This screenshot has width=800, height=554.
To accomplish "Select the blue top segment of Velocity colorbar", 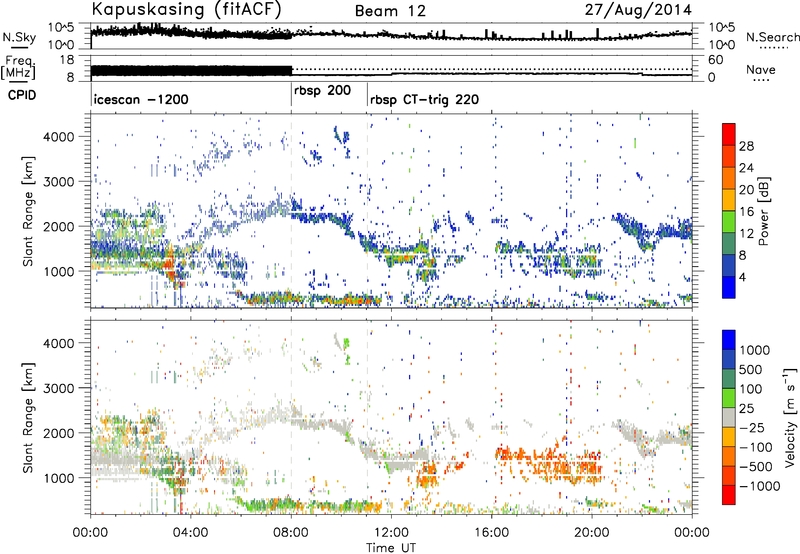I will click(x=729, y=340).
